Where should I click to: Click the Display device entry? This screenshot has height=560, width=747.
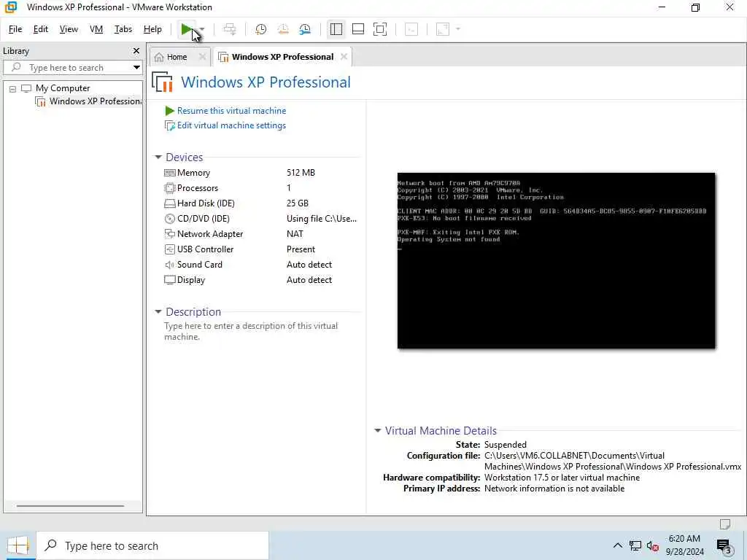[x=190, y=280]
